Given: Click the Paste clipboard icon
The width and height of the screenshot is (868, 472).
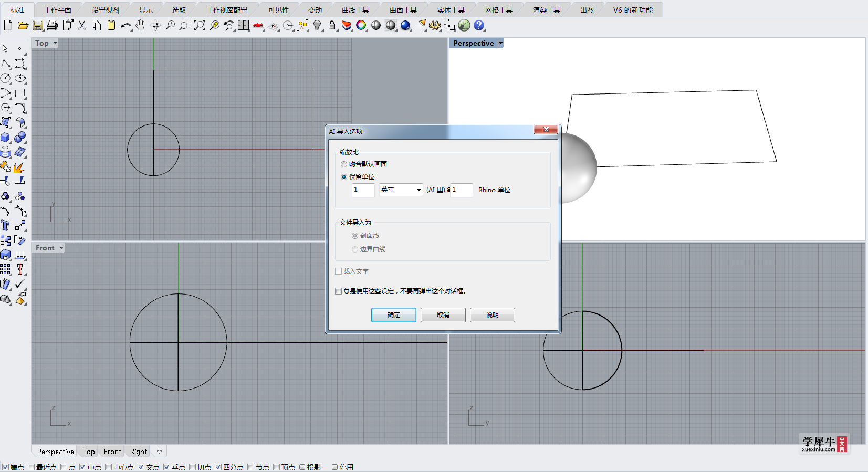Looking at the screenshot, I should [x=111, y=25].
